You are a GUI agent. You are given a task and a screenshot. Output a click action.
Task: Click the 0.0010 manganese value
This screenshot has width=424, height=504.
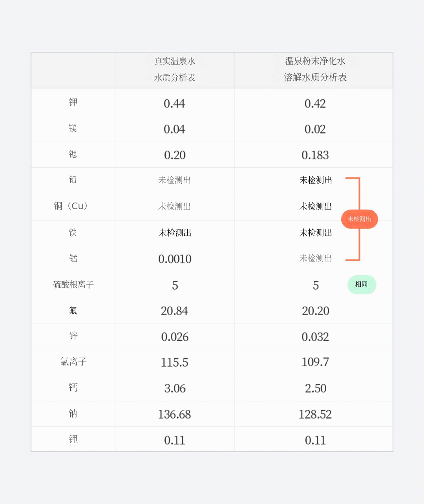click(175, 259)
